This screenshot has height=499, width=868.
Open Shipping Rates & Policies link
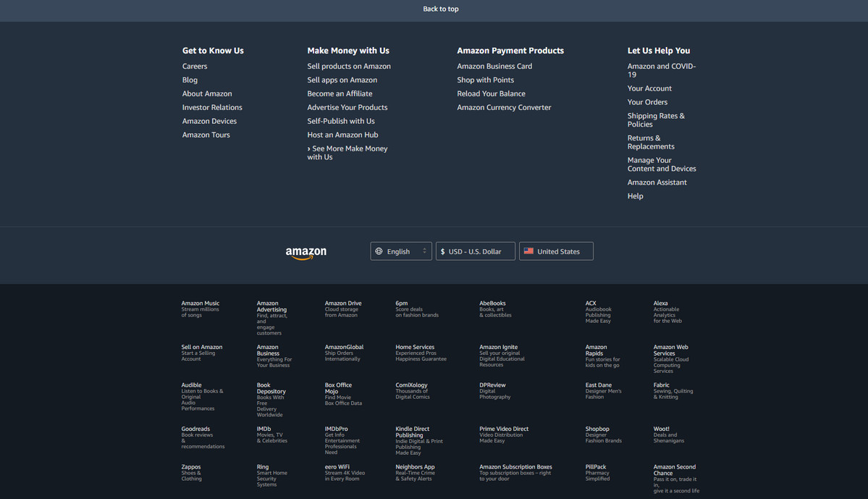click(x=656, y=119)
